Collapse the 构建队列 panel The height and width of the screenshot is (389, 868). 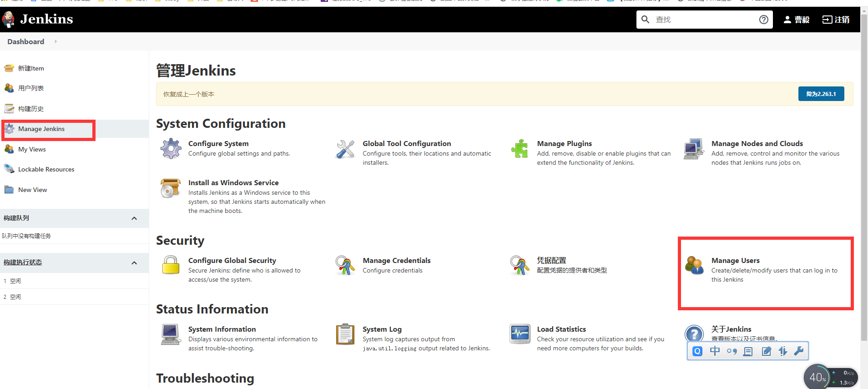pos(134,218)
